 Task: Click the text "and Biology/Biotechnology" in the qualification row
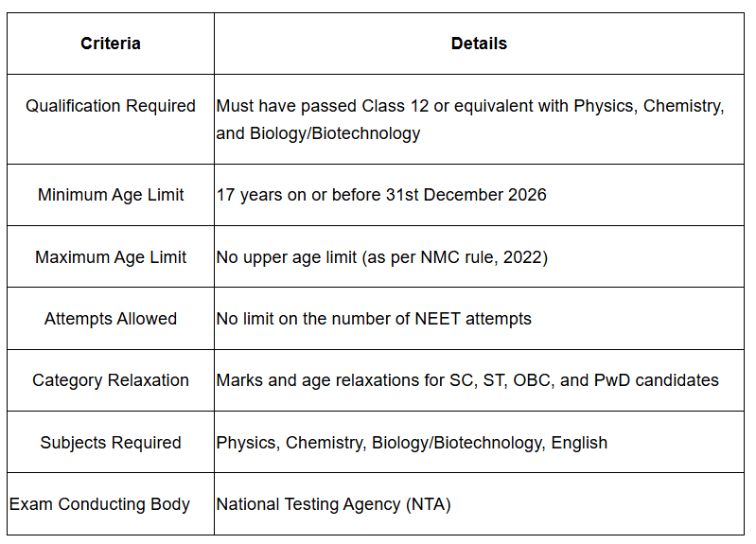pos(318,133)
